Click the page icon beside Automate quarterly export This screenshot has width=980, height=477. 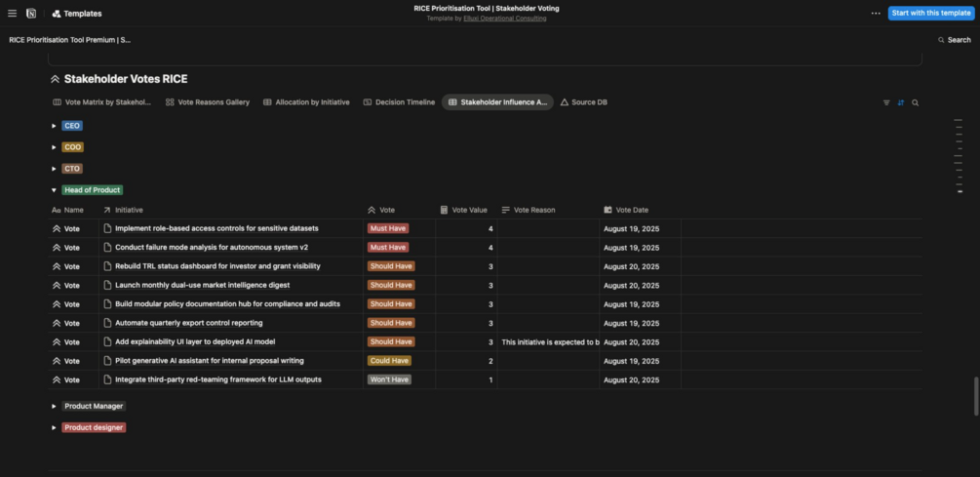pos(107,323)
